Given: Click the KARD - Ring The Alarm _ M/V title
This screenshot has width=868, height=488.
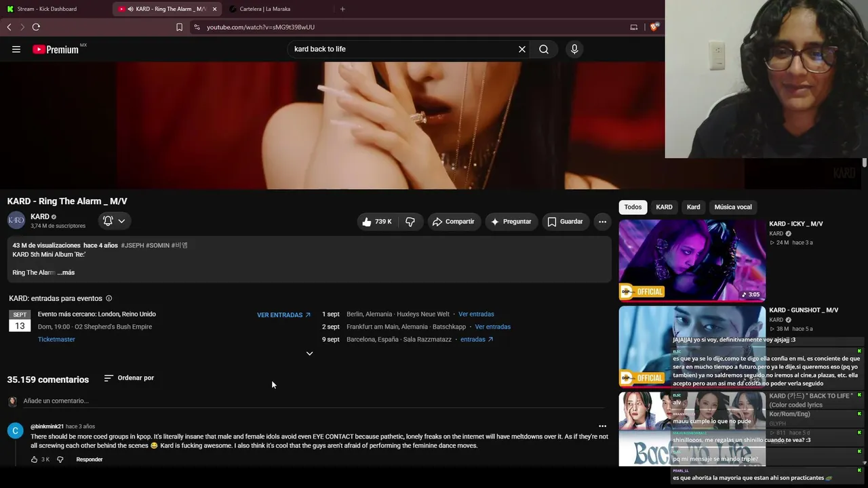Looking at the screenshot, I should (67, 201).
